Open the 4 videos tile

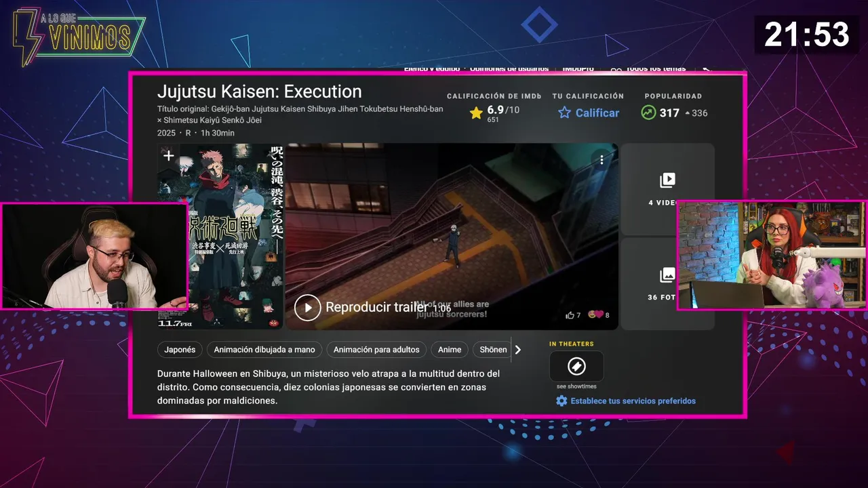coord(667,189)
